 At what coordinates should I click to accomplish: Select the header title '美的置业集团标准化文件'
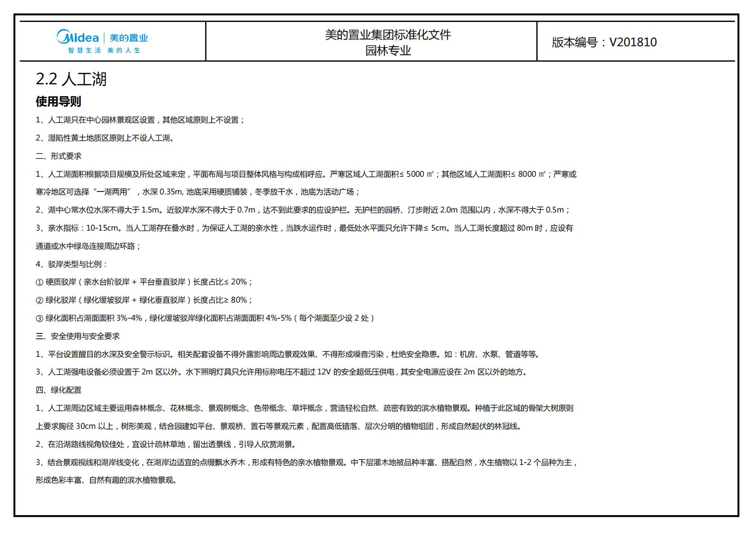click(x=388, y=35)
